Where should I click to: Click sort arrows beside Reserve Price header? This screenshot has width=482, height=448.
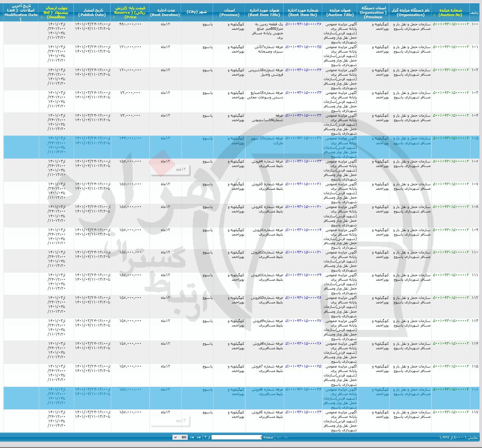114,17
